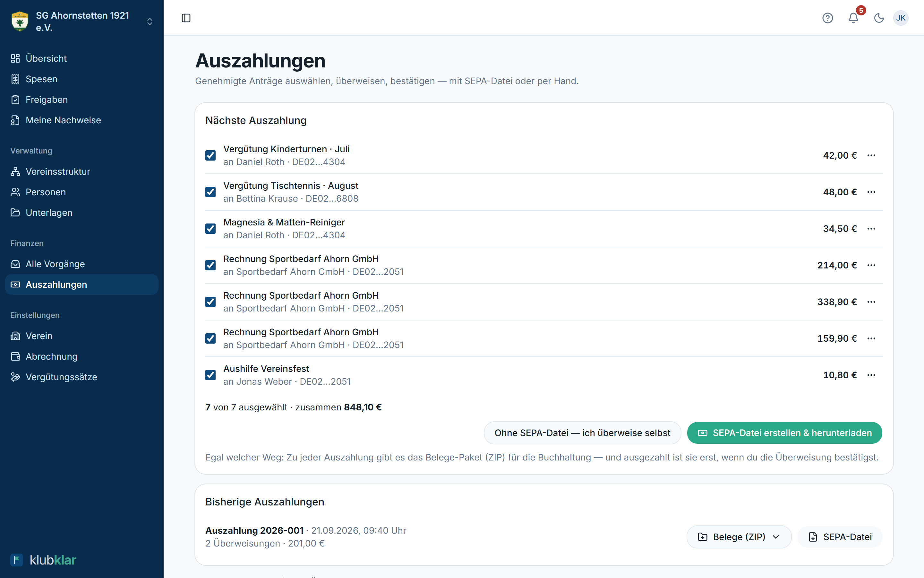This screenshot has width=924, height=578.
Task: Open the help question mark icon
Action: click(827, 18)
